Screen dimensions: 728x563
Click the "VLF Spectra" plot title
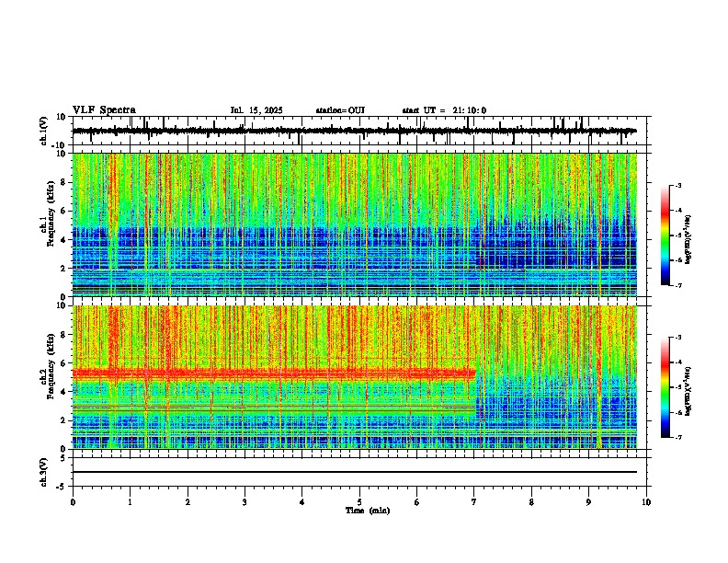pos(104,110)
